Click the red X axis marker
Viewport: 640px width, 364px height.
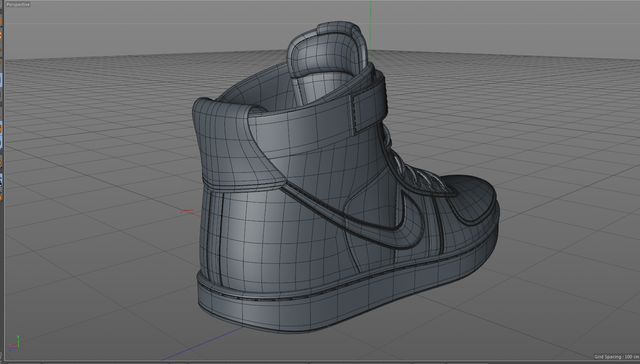click(187, 211)
